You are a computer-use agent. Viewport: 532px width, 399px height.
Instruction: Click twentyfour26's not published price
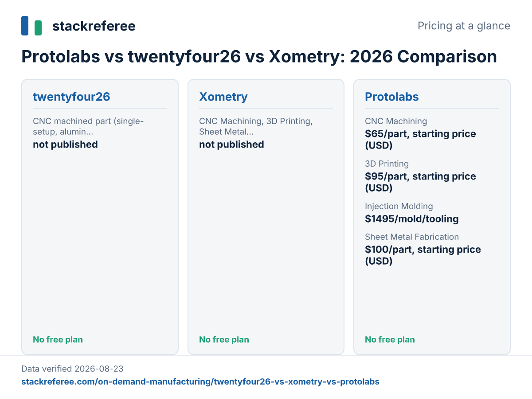point(65,145)
